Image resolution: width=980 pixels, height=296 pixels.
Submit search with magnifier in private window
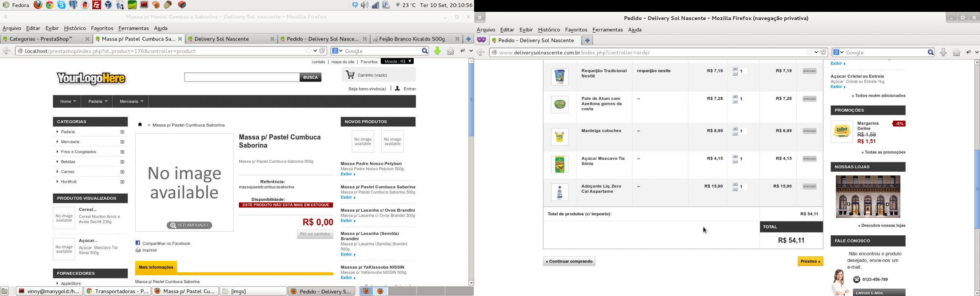(x=930, y=52)
